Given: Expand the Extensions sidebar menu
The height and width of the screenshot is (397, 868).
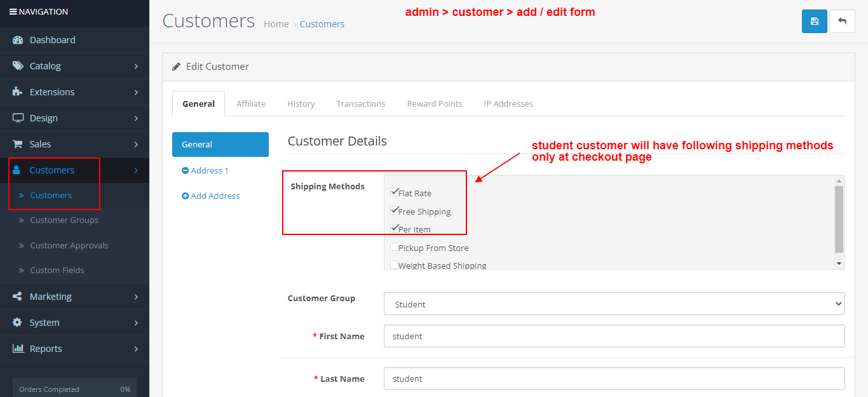Looking at the screenshot, I should click(x=51, y=92).
